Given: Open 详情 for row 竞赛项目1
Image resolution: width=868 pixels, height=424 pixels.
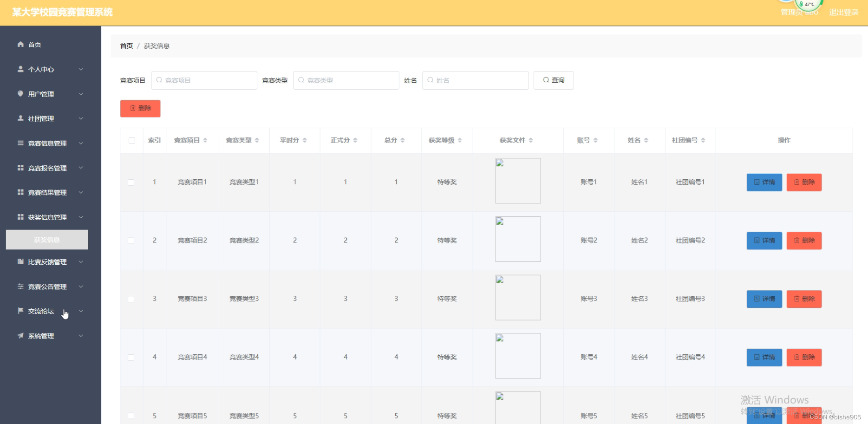Looking at the screenshot, I should (764, 182).
